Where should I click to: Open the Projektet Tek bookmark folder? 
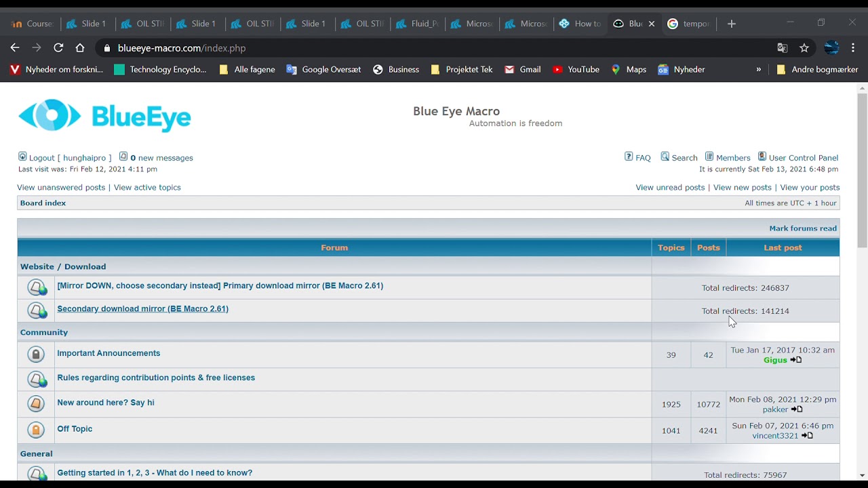[x=461, y=69]
